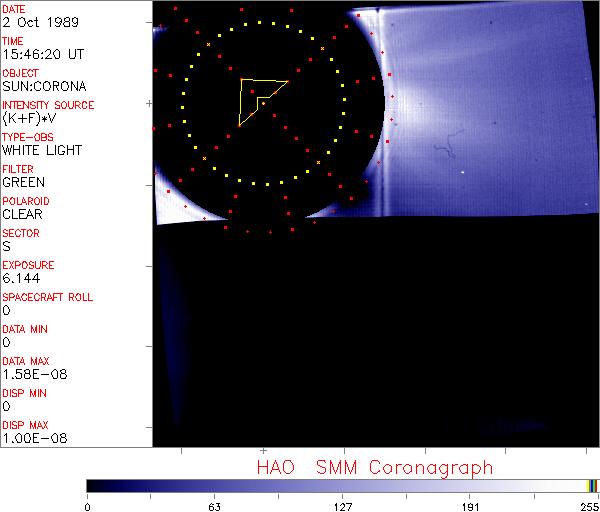The width and height of the screenshot is (600, 512).
Task: Select the time value 15:46:20 UT
Action: point(41,54)
